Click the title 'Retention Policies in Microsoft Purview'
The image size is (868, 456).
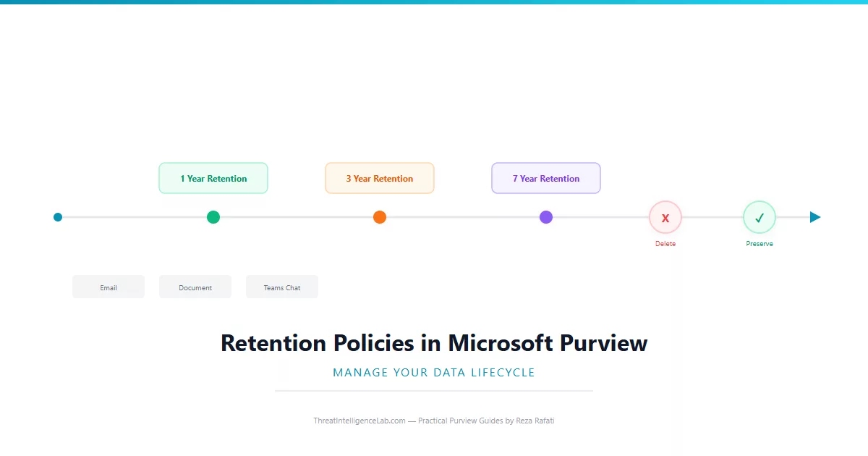pos(434,342)
